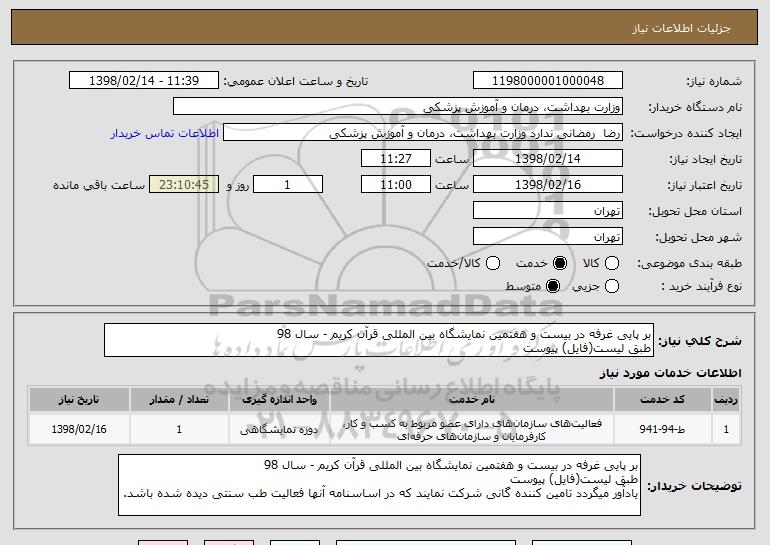This screenshot has height=545, width=770.
Task: Click the buyer organization name field
Action: pos(398,107)
